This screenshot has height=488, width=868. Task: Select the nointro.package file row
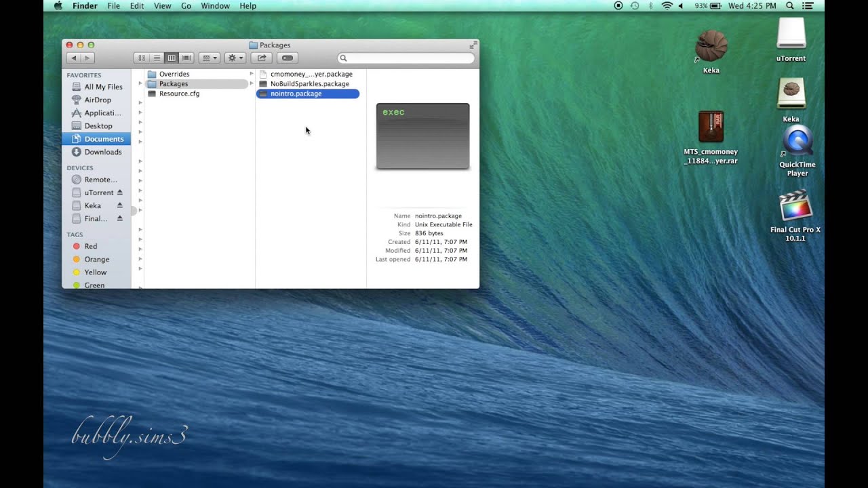pyautogui.click(x=308, y=94)
